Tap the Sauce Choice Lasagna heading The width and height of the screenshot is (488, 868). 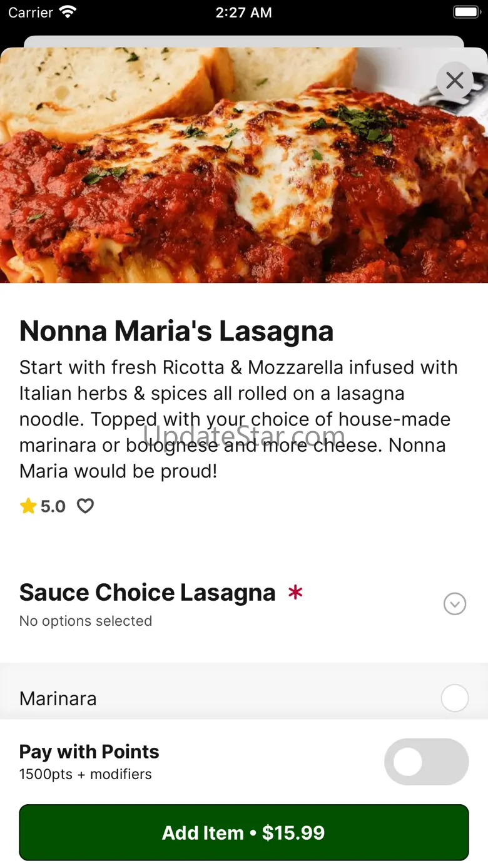(148, 592)
